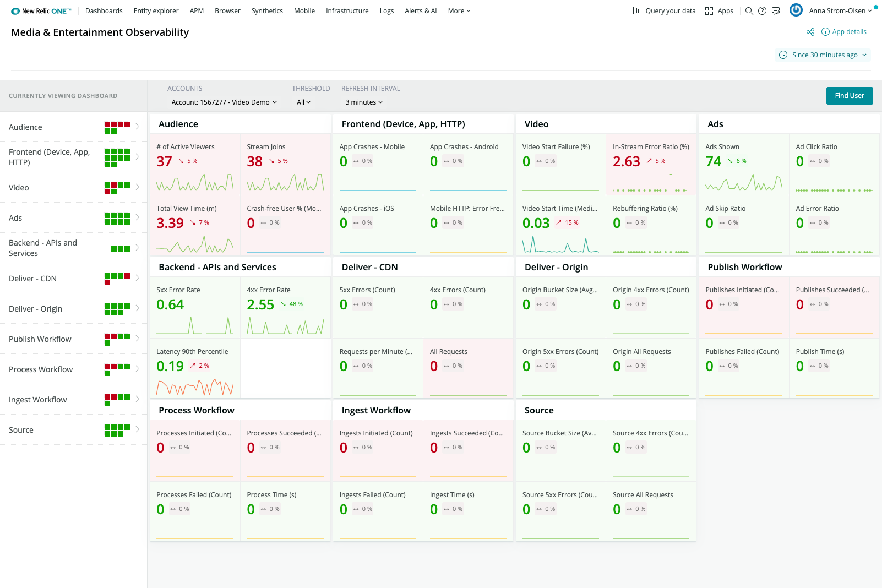Click the share dashboard icon
This screenshot has width=882, height=588.
[x=810, y=31]
